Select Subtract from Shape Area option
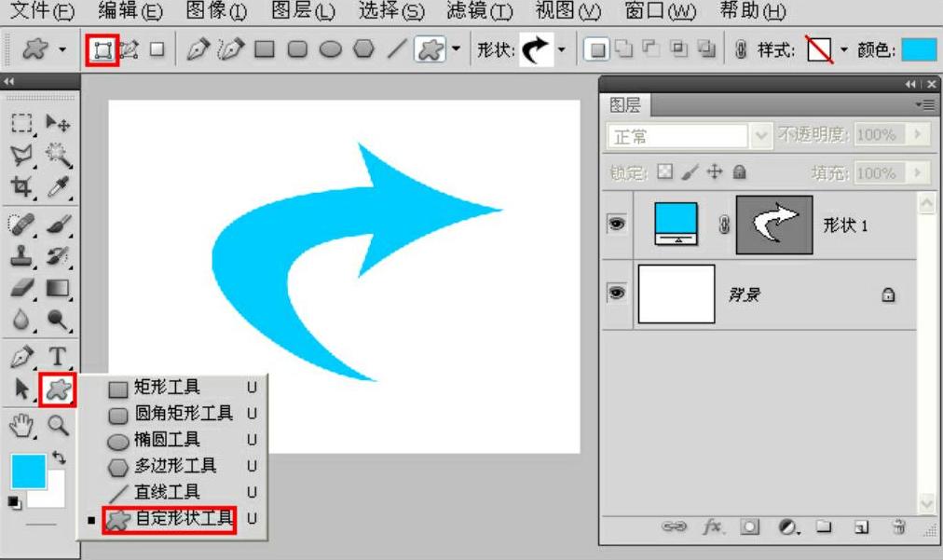Screen dimensions: 943x560 (x=650, y=49)
